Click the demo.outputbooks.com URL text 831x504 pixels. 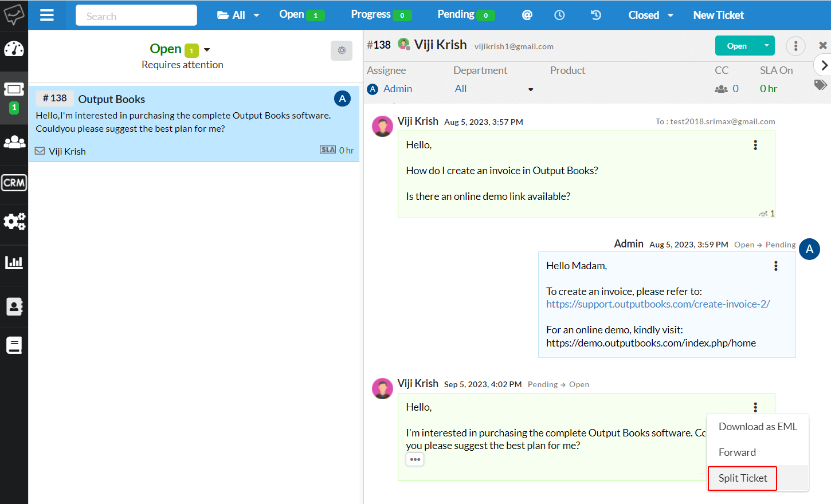(651, 343)
